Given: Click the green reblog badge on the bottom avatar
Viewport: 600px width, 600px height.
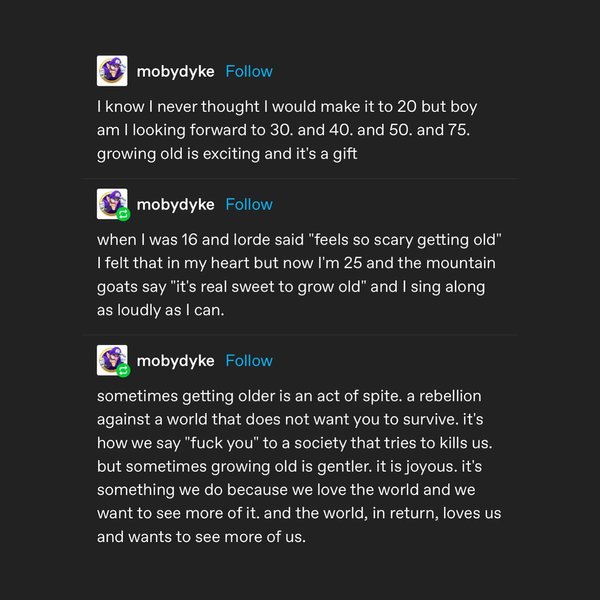Looking at the screenshot, I should click(x=123, y=371).
